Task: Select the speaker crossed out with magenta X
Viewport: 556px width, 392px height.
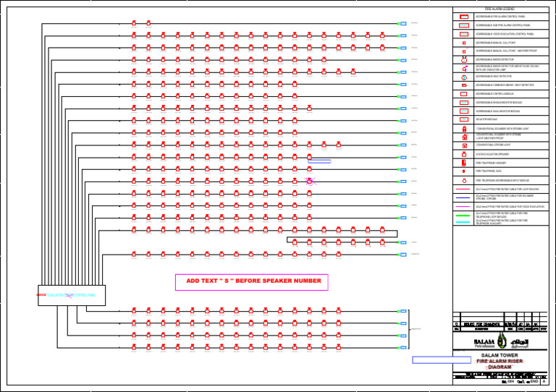Action: pyautogui.click(x=310, y=182)
